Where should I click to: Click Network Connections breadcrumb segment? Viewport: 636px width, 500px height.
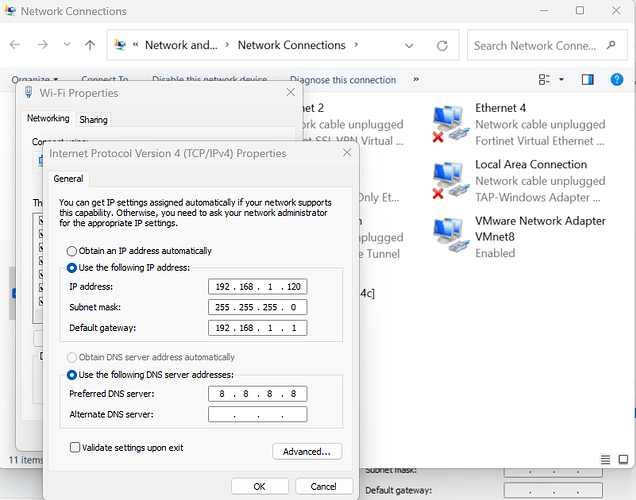point(292,45)
